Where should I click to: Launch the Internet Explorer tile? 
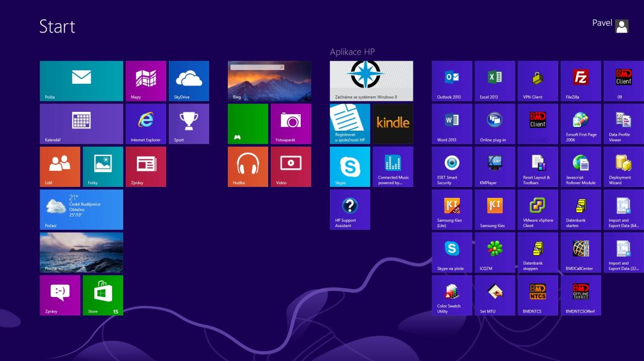tap(146, 124)
